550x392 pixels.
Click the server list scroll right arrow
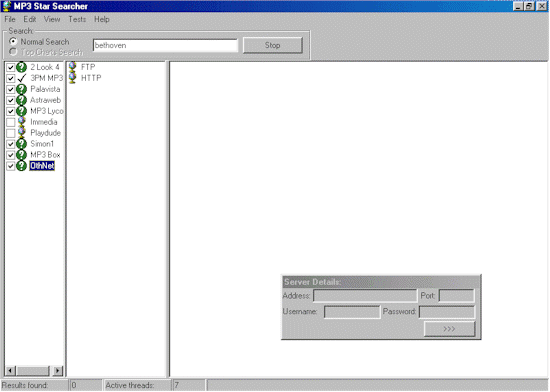(58, 370)
